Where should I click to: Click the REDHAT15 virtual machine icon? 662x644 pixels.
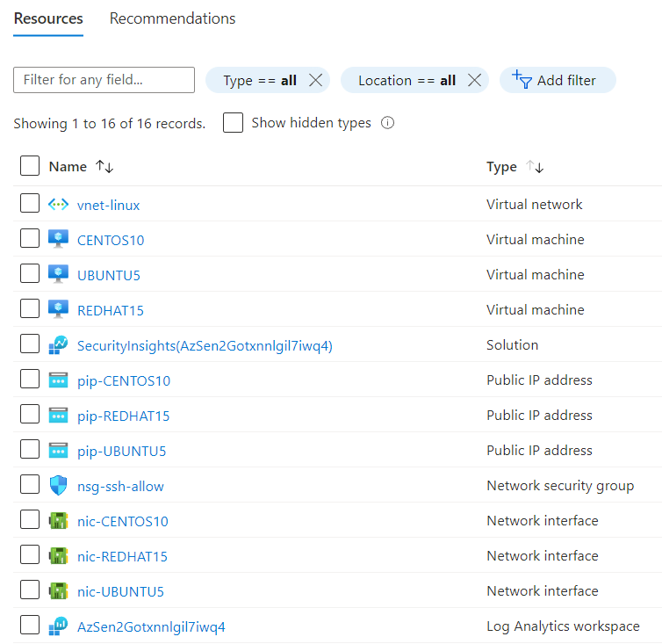pos(58,309)
